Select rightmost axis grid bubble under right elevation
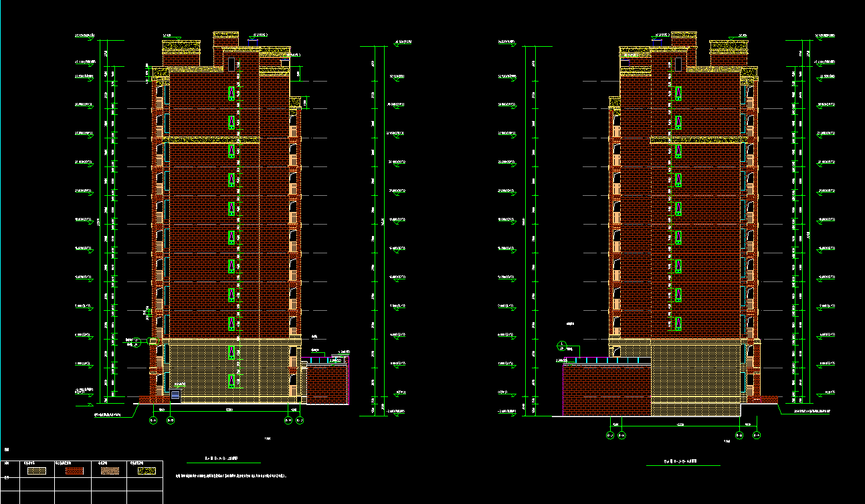865x504 pixels. [x=757, y=436]
